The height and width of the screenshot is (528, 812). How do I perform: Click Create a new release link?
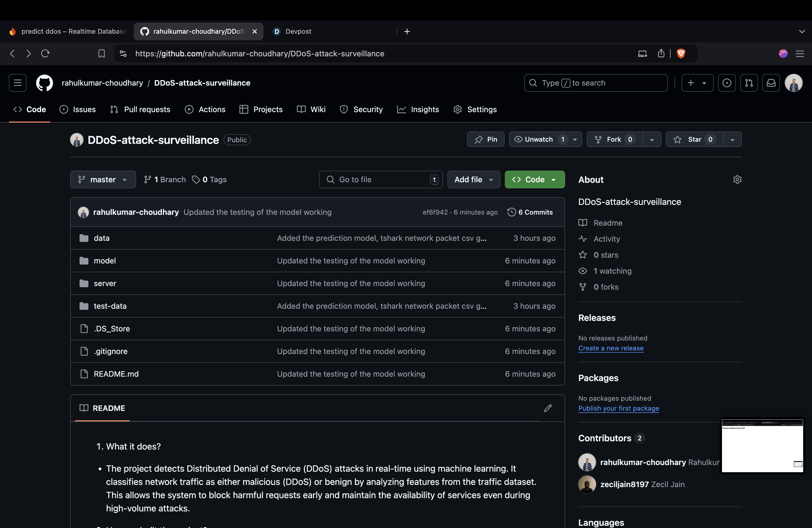click(x=610, y=348)
